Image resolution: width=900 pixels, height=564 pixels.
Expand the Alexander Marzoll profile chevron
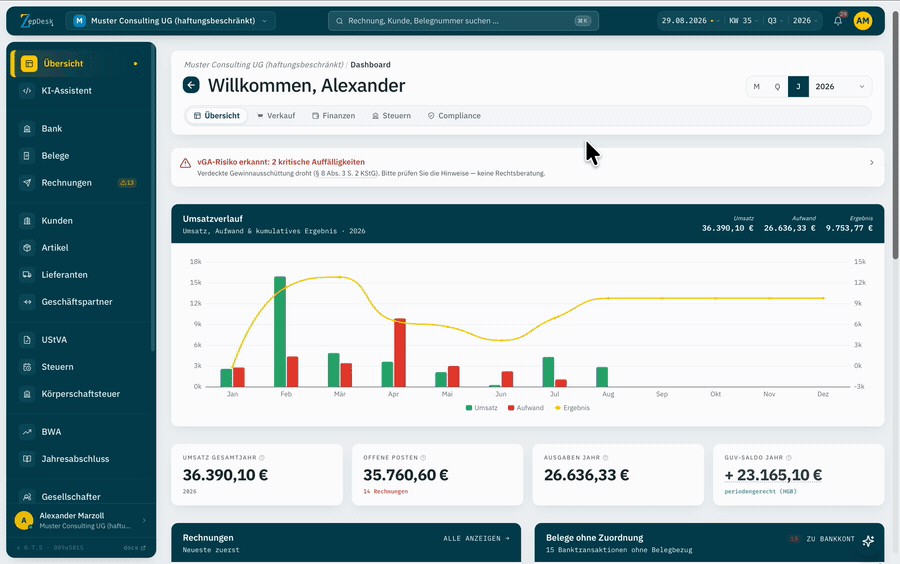tap(144, 520)
